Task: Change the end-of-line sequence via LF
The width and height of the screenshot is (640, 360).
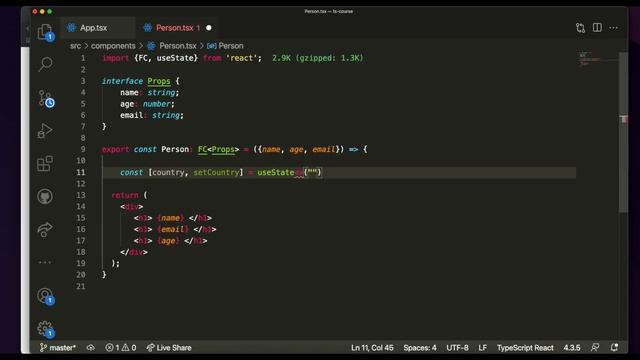Action: 482,348
